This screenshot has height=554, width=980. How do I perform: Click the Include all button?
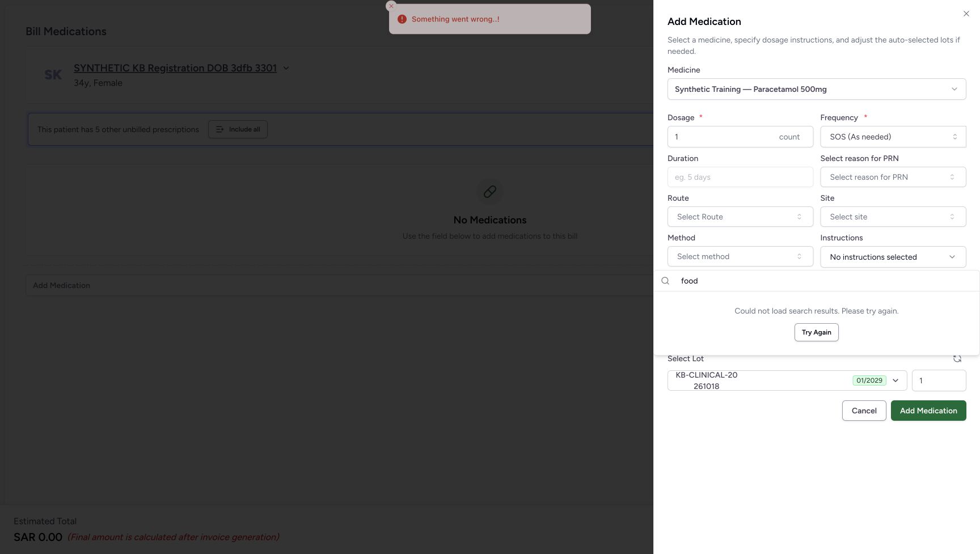(x=238, y=129)
